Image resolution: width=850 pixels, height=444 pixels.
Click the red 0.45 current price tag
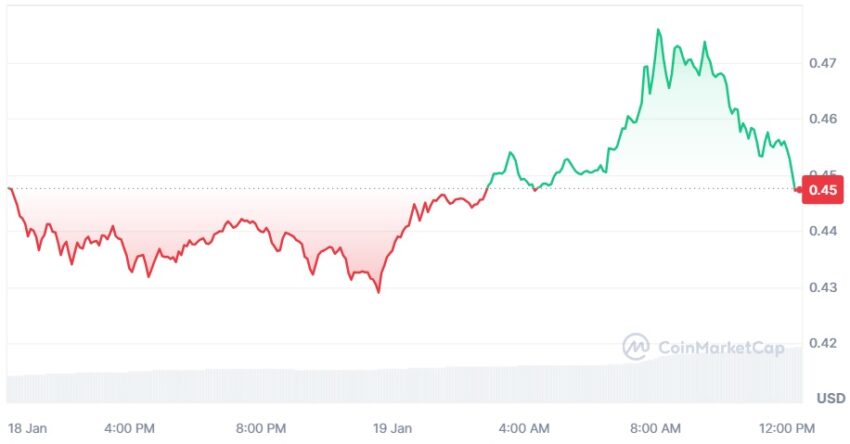tap(822, 190)
